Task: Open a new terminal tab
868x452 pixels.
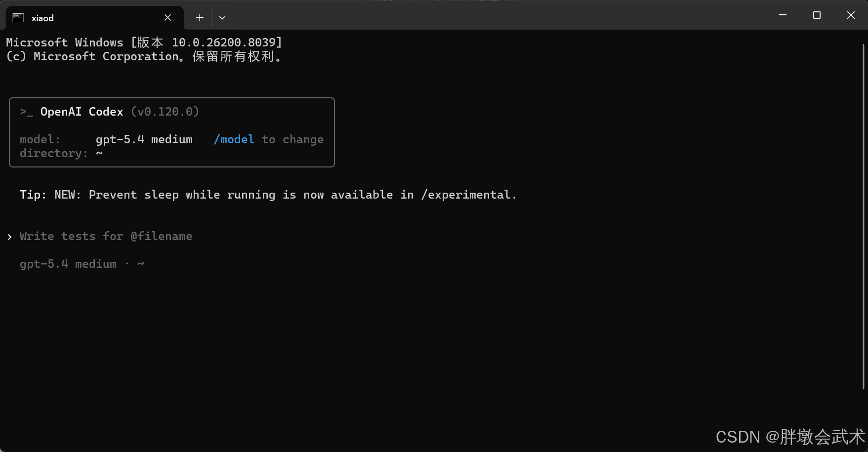Action: [200, 18]
